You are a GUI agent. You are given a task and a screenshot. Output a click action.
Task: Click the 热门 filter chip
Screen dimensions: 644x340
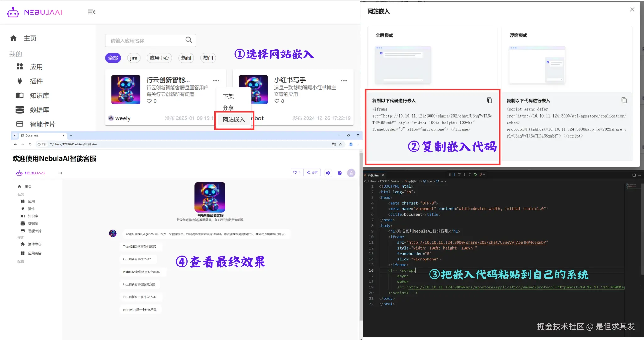(x=208, y=58)
